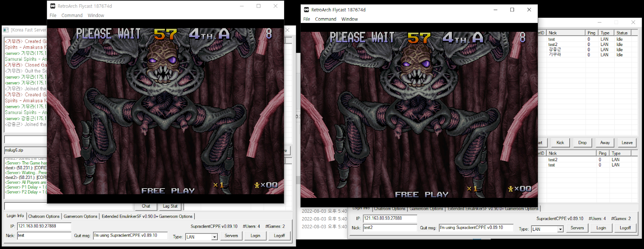Image resolution: width=644 pixels, height=249 pixels.
Task: Click the Login button in the 'test' client
Action: tap(256, 236)
